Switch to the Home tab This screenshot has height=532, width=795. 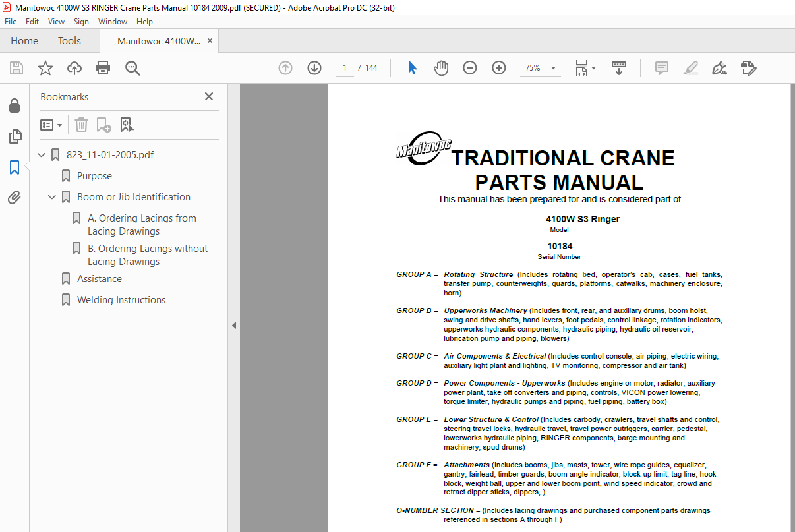(x=24, y=41)
